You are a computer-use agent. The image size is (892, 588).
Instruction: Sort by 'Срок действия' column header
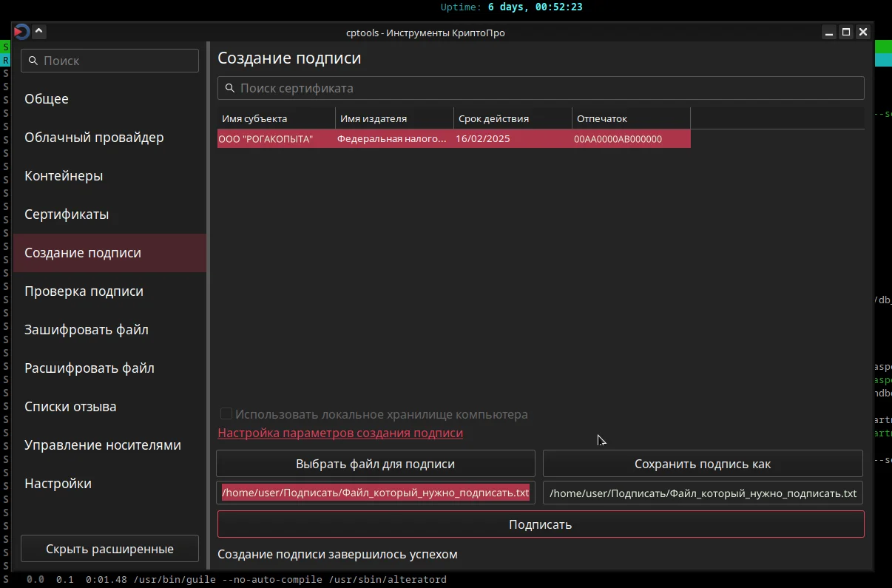(x=513, y=118)
